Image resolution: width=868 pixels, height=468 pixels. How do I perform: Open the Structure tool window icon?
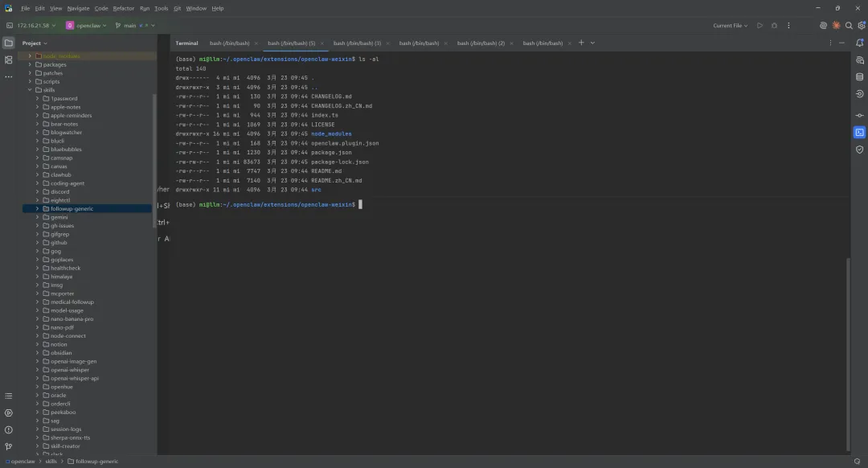(x=8, y=60)
